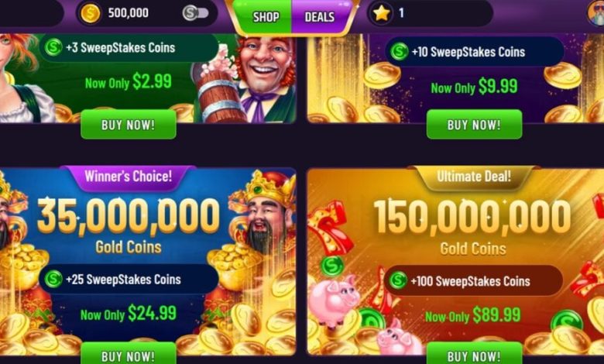Switch to the DEALS tab
The width and height of the screenshot is (604, 364).
click(x=319, y=17)
